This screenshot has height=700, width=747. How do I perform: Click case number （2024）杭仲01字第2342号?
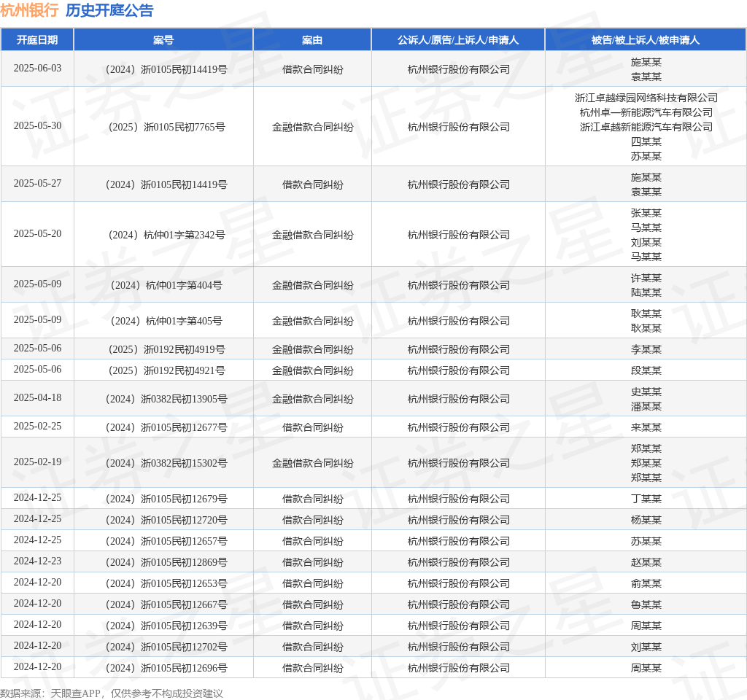164,235
